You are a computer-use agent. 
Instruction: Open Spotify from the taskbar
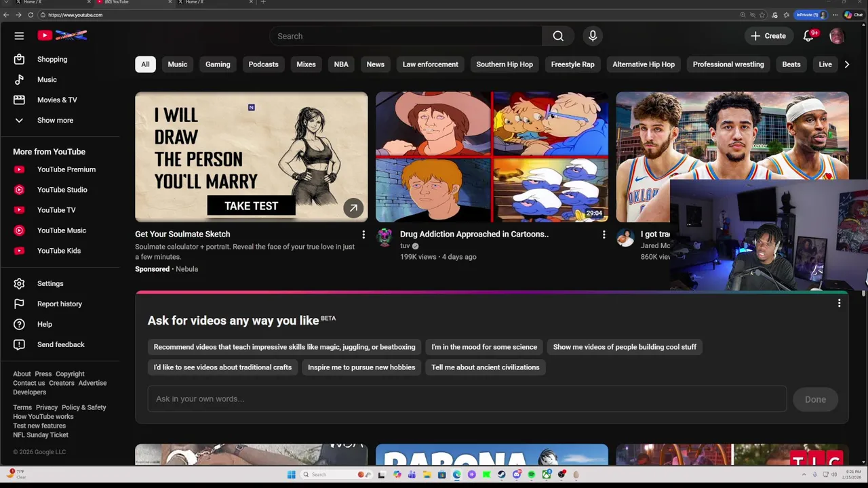coord(532,474)
